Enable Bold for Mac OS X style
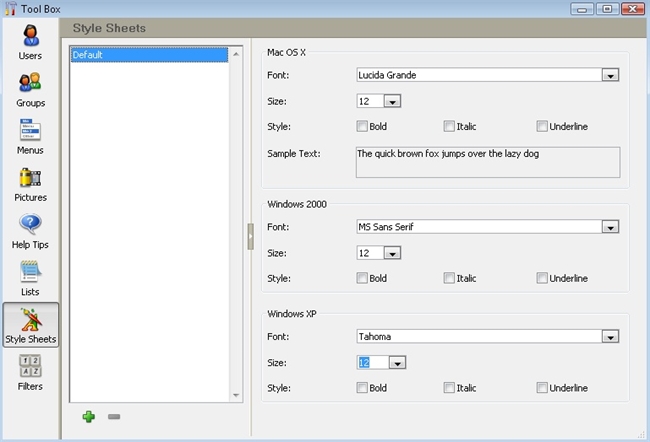 pos(362,126)
